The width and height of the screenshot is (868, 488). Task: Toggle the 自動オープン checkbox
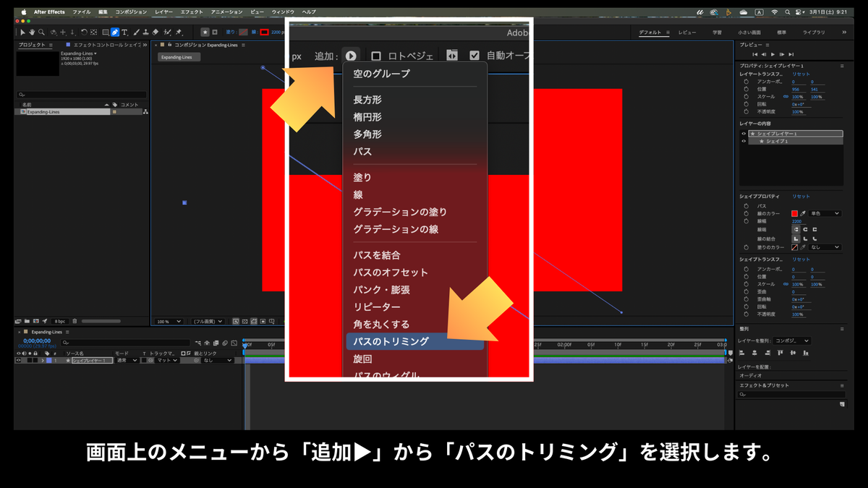tap(475, 56)
